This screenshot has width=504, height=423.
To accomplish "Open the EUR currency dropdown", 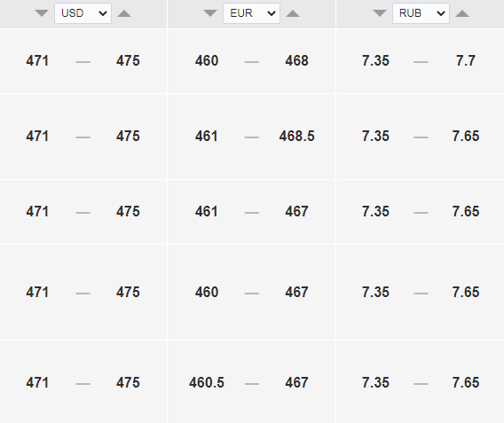I will point(251,13).
